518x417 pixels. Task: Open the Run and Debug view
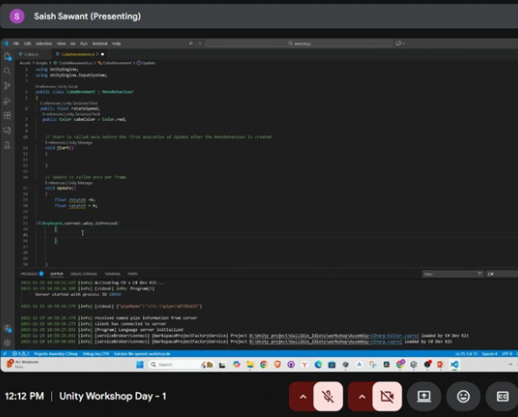(7, 101)
